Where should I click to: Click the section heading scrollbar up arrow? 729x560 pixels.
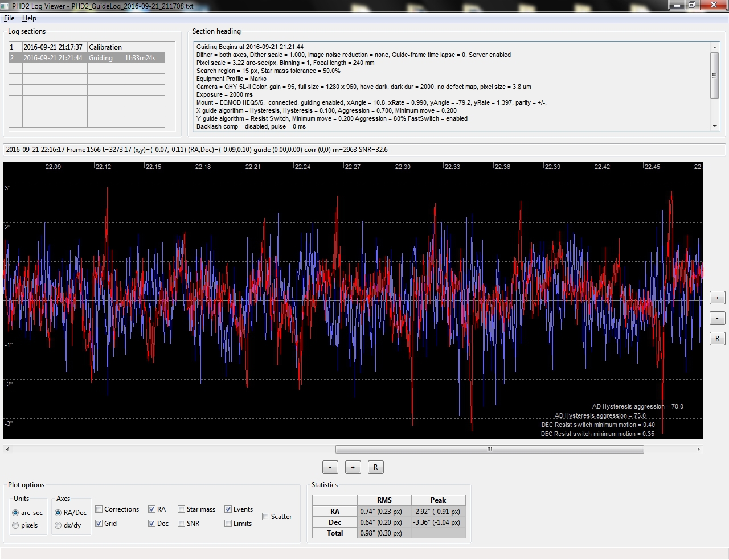(x=715, y=47)
